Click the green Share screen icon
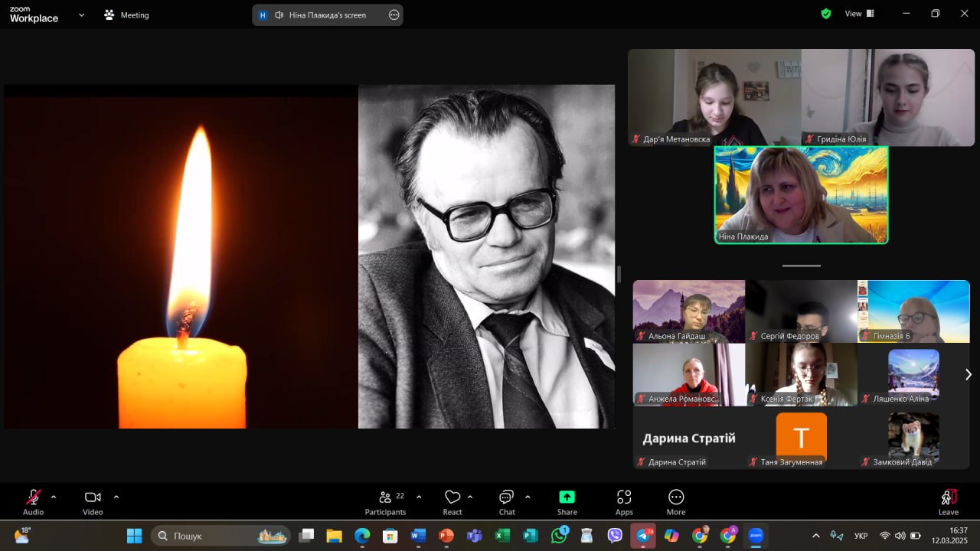The image size is (980, 551). (x=567, y=497)
